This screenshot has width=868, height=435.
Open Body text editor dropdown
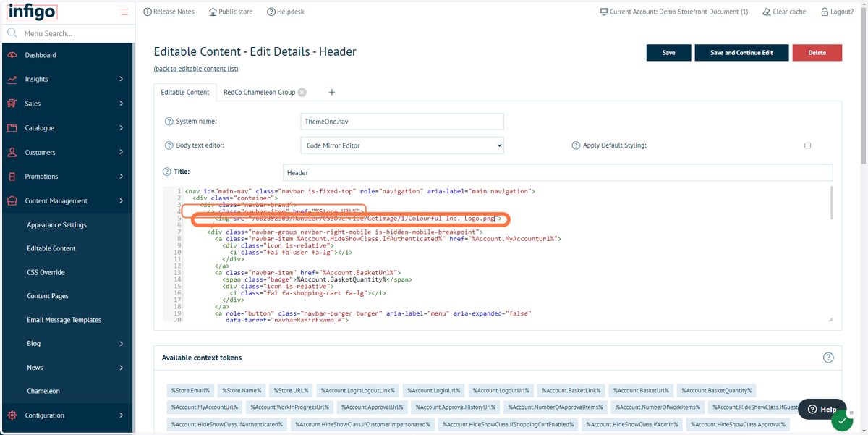(x=402, y=145)
